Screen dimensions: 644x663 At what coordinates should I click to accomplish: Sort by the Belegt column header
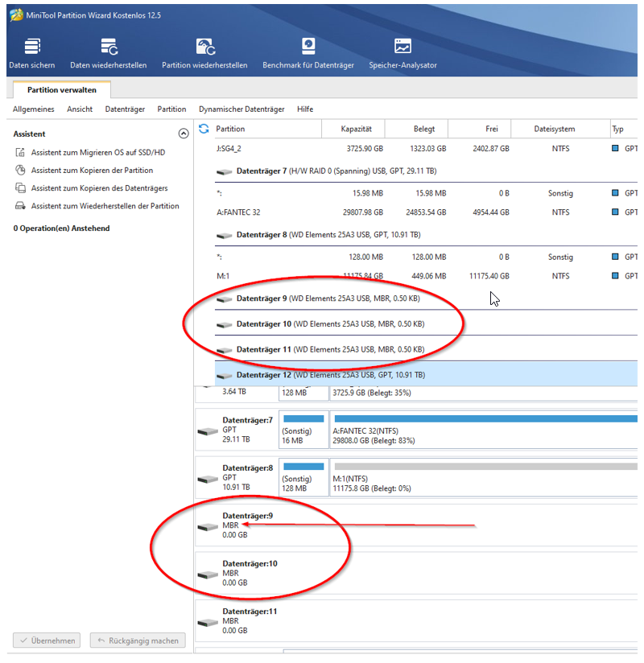click(416, 129)
